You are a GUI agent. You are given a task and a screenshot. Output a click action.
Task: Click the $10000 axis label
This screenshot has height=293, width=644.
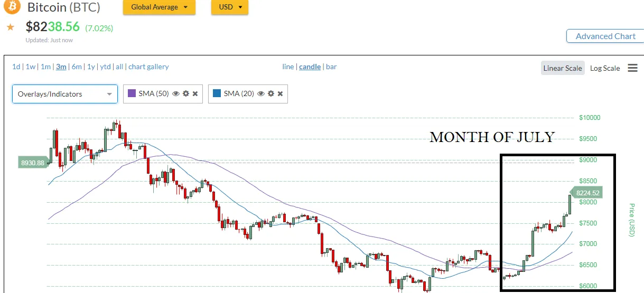(590, 118)
